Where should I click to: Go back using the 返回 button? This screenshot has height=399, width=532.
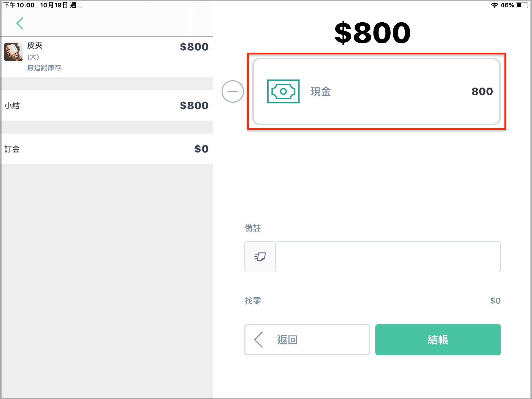click(307, 340)
